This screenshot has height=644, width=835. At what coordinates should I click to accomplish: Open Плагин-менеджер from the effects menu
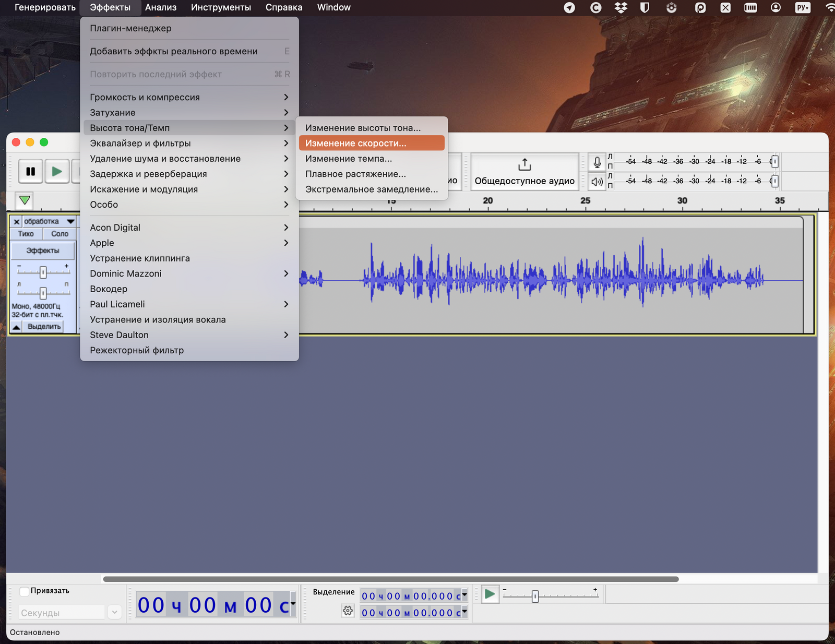(130, 28)
